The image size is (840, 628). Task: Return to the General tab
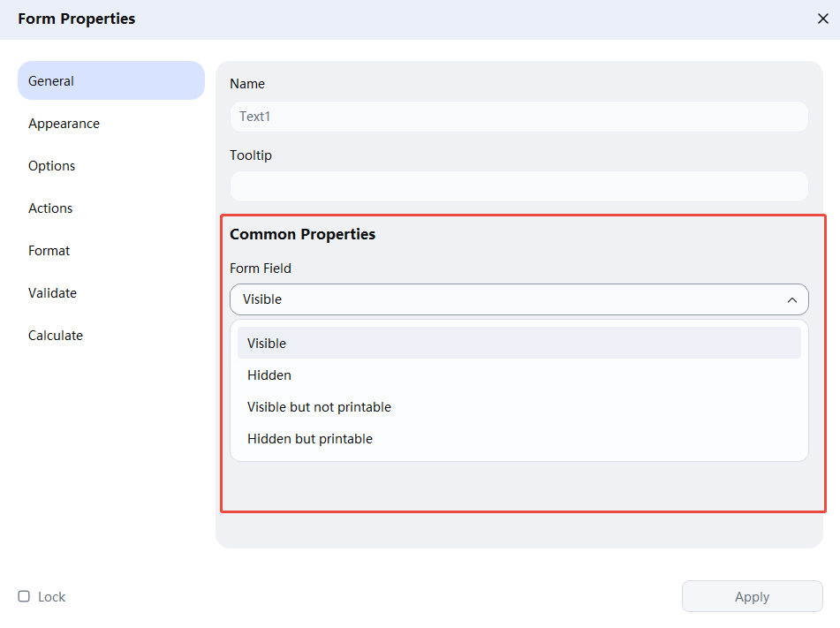point(50,80)
